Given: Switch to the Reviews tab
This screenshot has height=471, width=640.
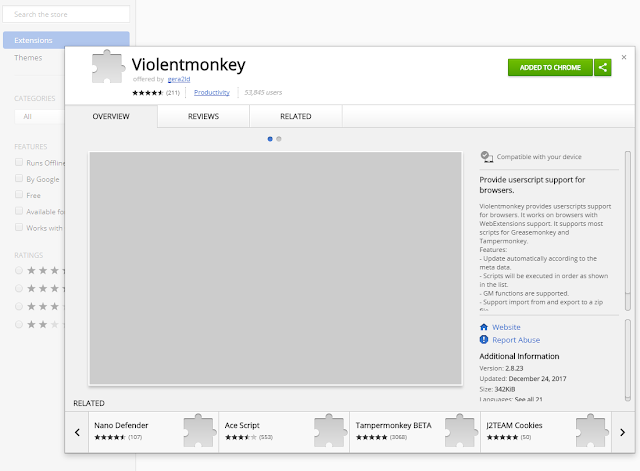Looking at the screenshot, I should (x=203, y=116).
